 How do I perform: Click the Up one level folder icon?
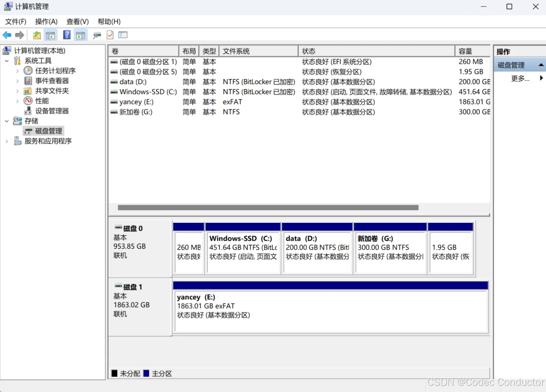(37, 35)
